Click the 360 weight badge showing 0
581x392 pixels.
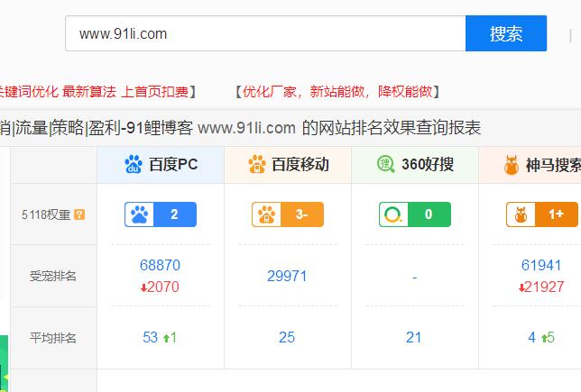tap(415, 214)
